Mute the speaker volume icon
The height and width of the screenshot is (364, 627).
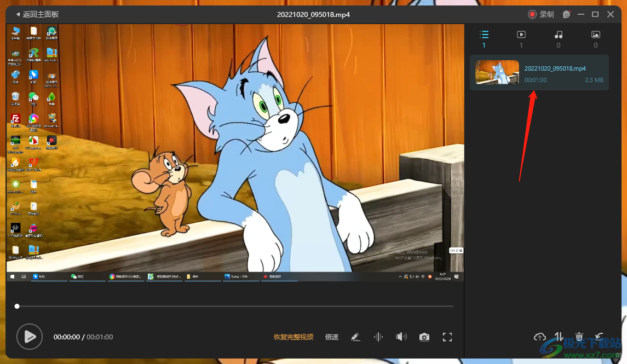tap(401, 337)
